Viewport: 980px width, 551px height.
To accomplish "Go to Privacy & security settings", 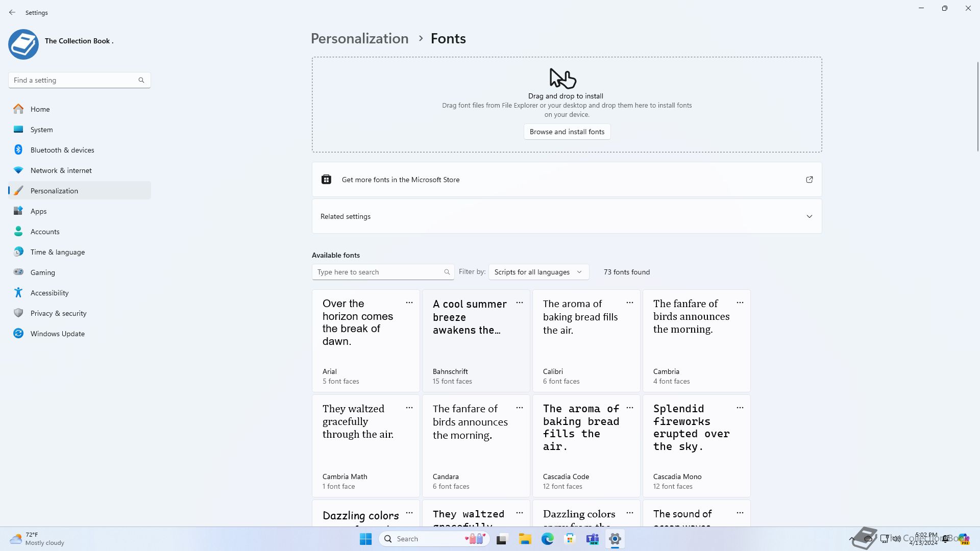I will click(x=58, y=313).
